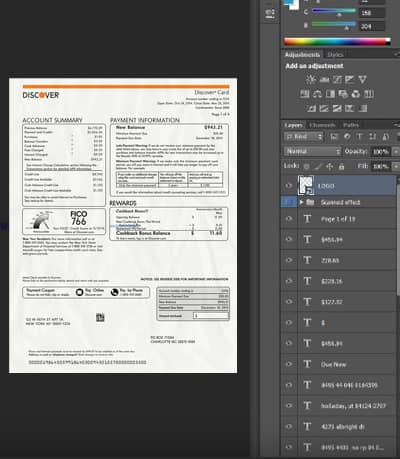Hide the $327.32 text layer
The height and width of the screenshot is (459, 400).
point(289,302)
